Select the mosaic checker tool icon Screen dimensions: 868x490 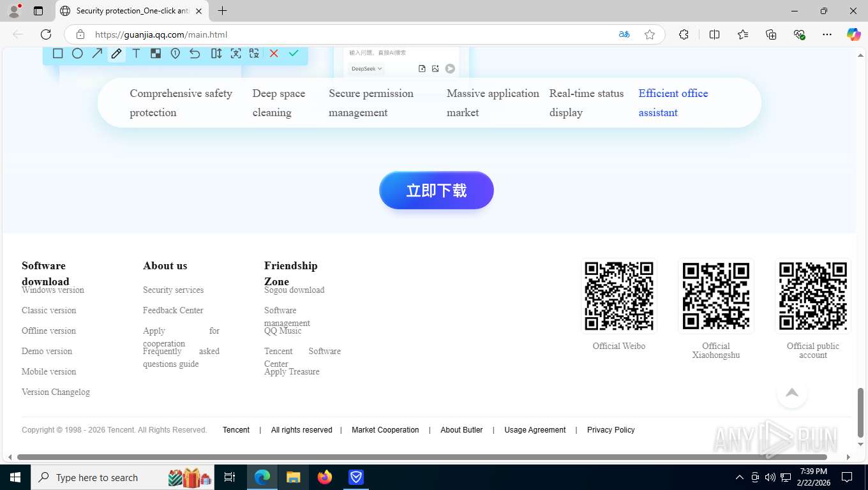pos(156,54)
